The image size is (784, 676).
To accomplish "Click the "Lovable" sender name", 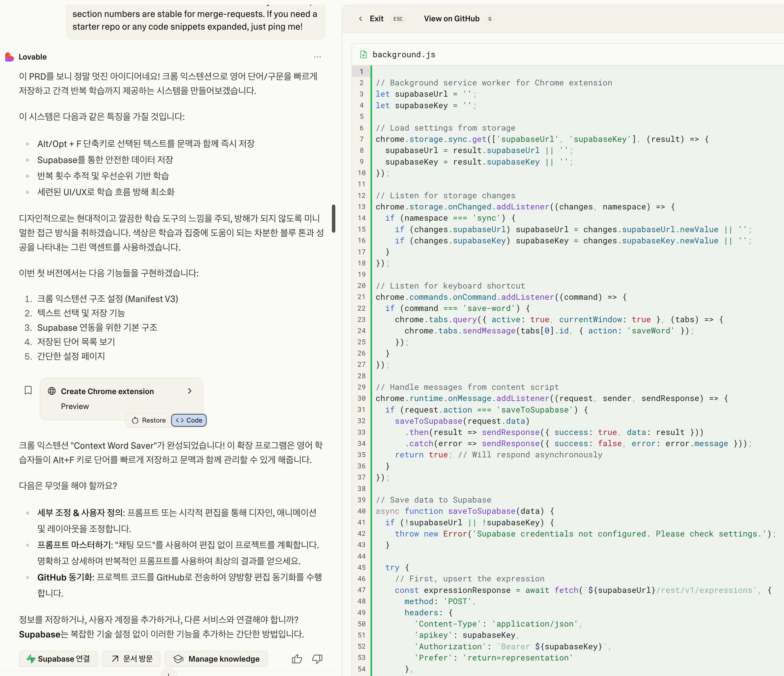I will 32,57.
